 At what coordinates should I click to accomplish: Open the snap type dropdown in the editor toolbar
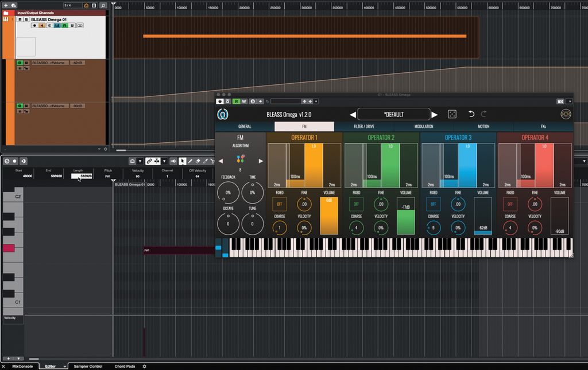[x=140, y=162]
